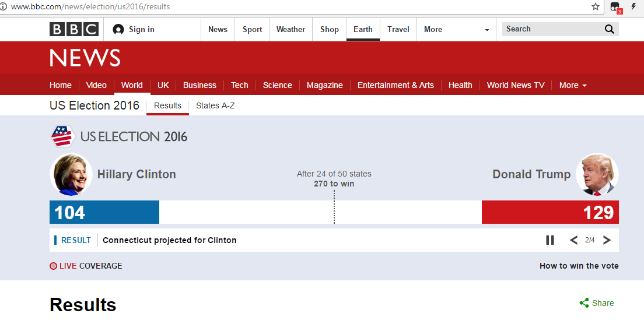Image resolution: width=644 pixels, height=324 pixels.
Task: Click Hillary Clinton's portrait
Action: click(71, 174)
